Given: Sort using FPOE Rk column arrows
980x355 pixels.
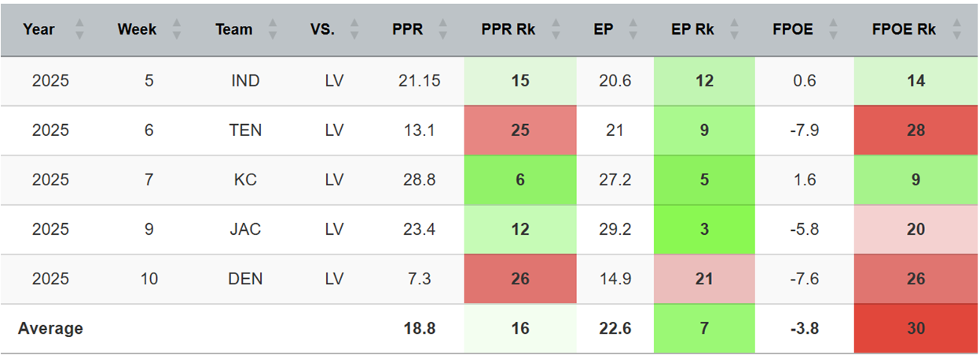Looking at the screenshot, I should [956, 30].
